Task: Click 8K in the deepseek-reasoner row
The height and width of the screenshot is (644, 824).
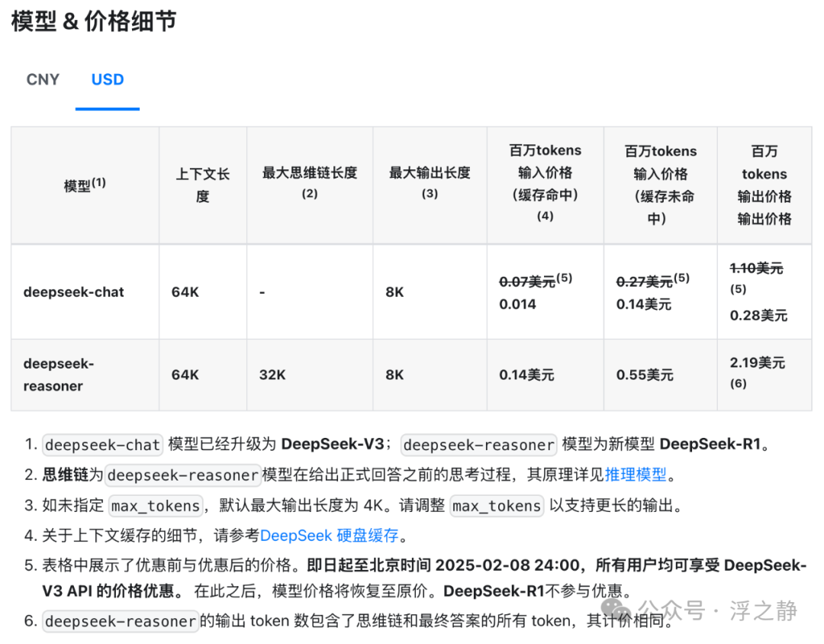Action: [394, 375]
